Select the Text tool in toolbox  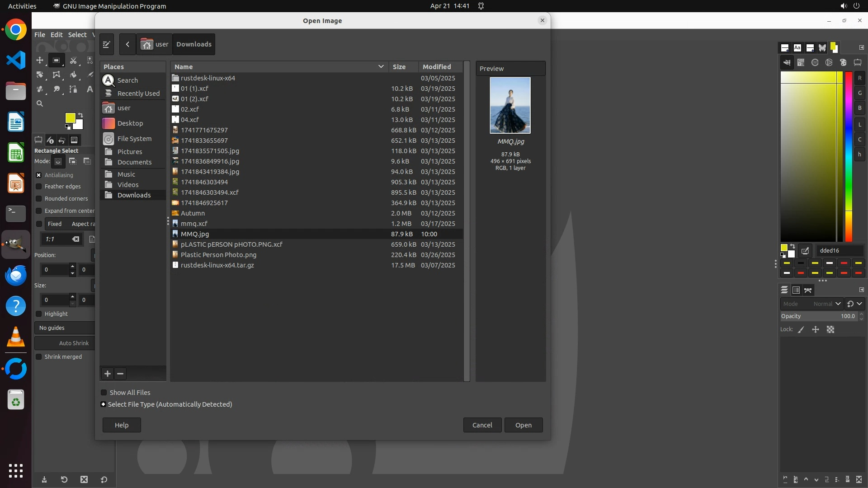click(90, 89)
